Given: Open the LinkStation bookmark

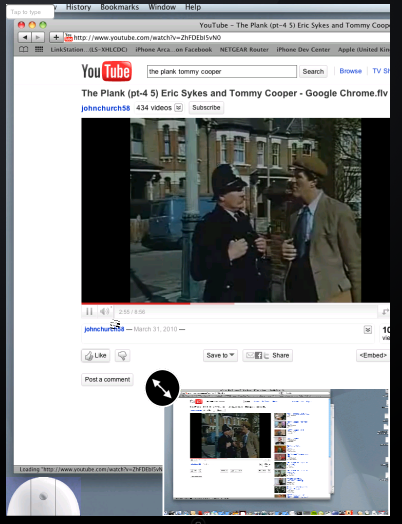Looking at the screenshot, I should (89, 49).
